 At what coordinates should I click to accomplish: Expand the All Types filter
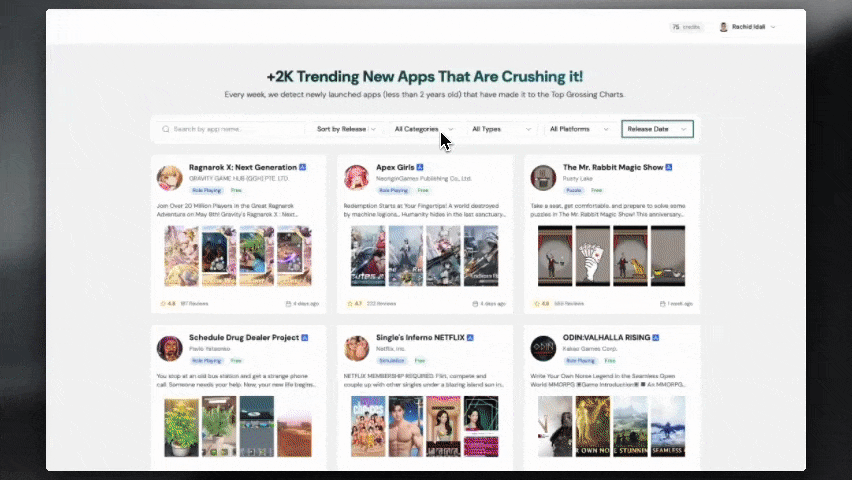pyautogui.click(x=502, y=129)
